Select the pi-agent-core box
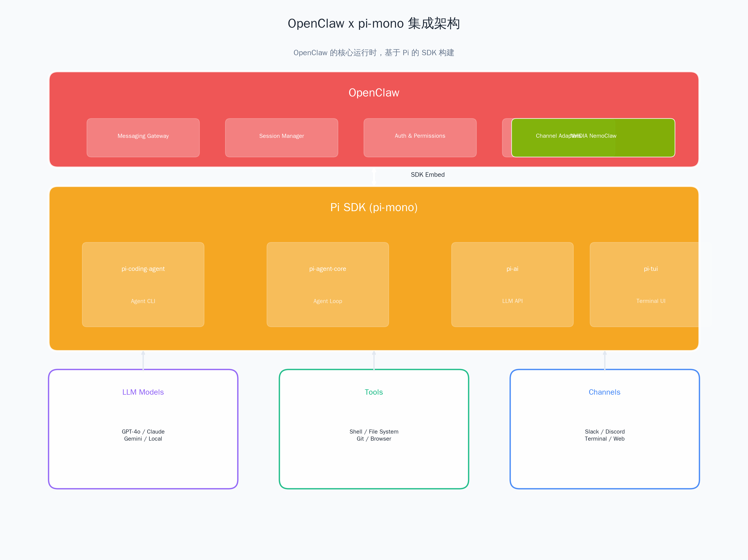This screenshot has height=560, width=748. coord(328,284)
